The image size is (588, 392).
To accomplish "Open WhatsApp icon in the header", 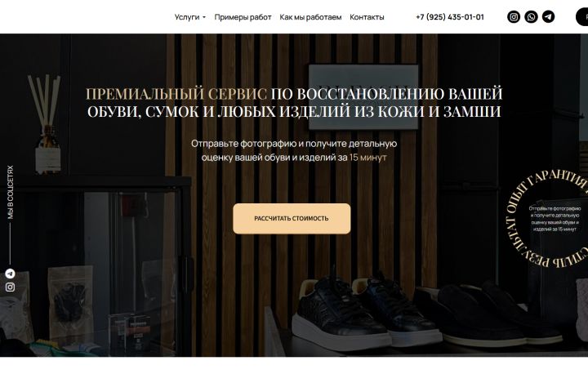I will [x=531, y=17].
